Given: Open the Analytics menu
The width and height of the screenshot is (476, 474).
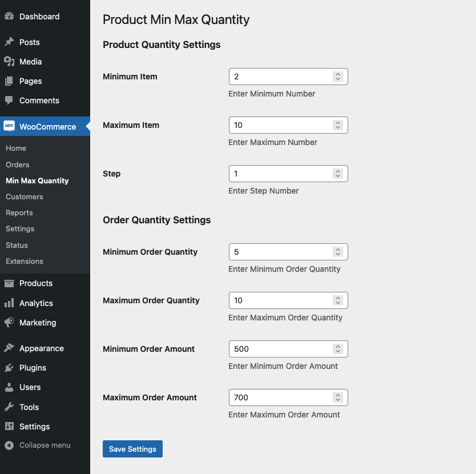Looking at the screenshot, I should [45, 303].
